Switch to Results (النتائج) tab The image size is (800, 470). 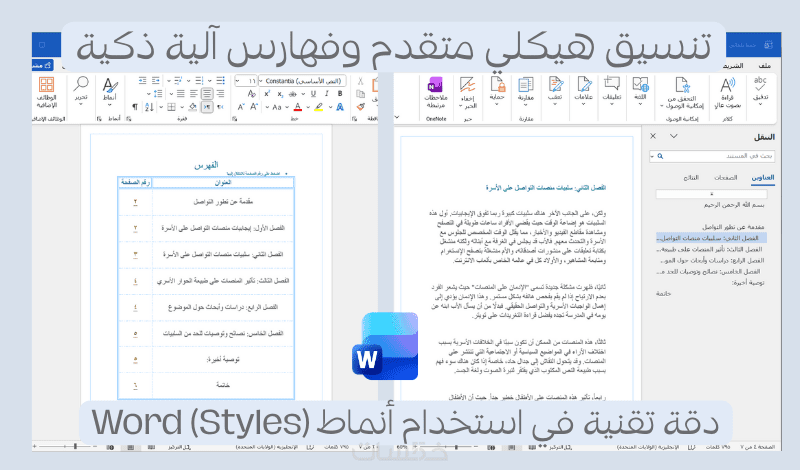(x=691, y=178)
